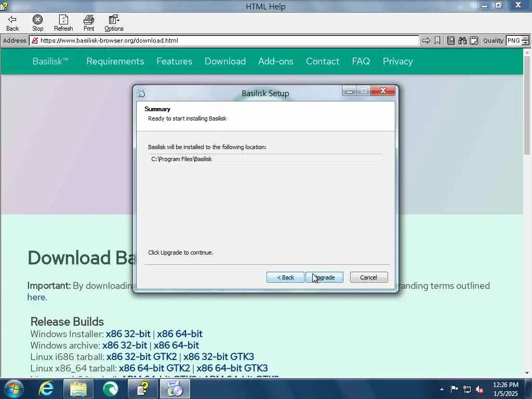532x399 pixels.
Task: Click the address URL field
Action: [x=224, y=41]
